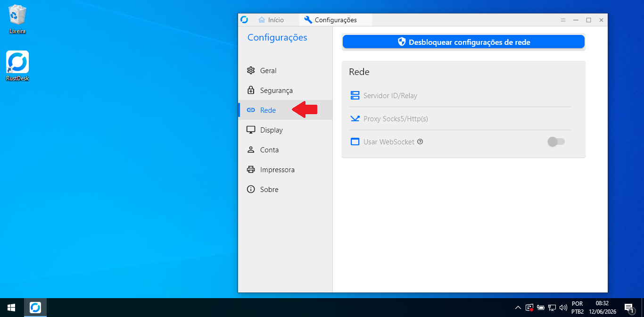The image size is (644, 317).
Task: Click the RustDesk taskbar icon
Action: pyautogui.click(x=35, y=308)
